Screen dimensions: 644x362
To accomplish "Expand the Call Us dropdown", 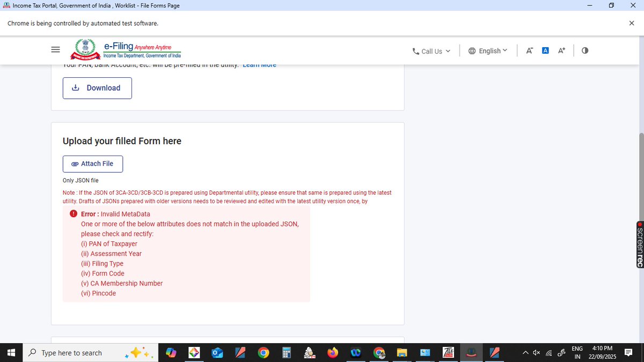I will tap(431, 51).
